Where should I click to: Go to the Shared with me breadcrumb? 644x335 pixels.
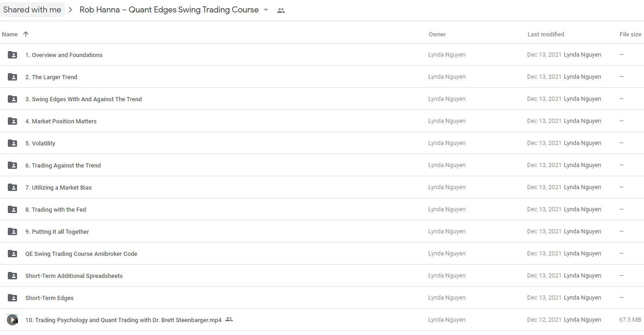pos(32,10)
